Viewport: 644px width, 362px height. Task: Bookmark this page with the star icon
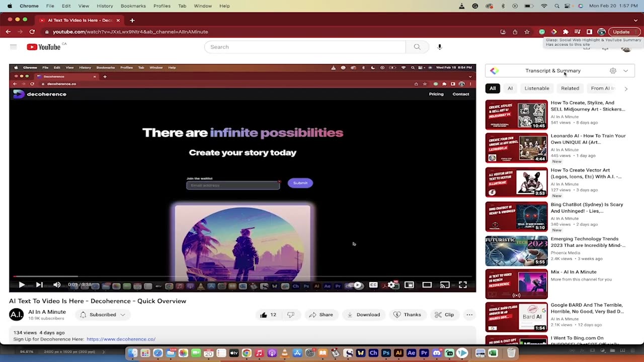(x=527, y=32)
